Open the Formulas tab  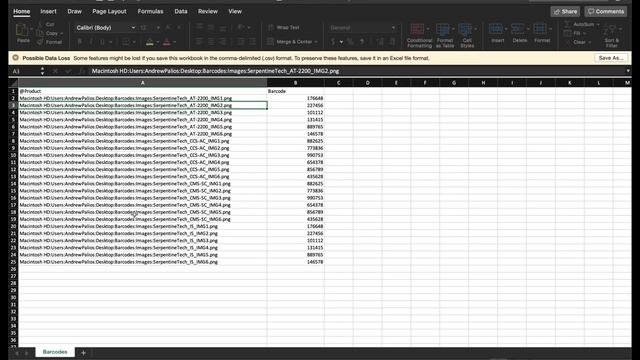[150, 11]
